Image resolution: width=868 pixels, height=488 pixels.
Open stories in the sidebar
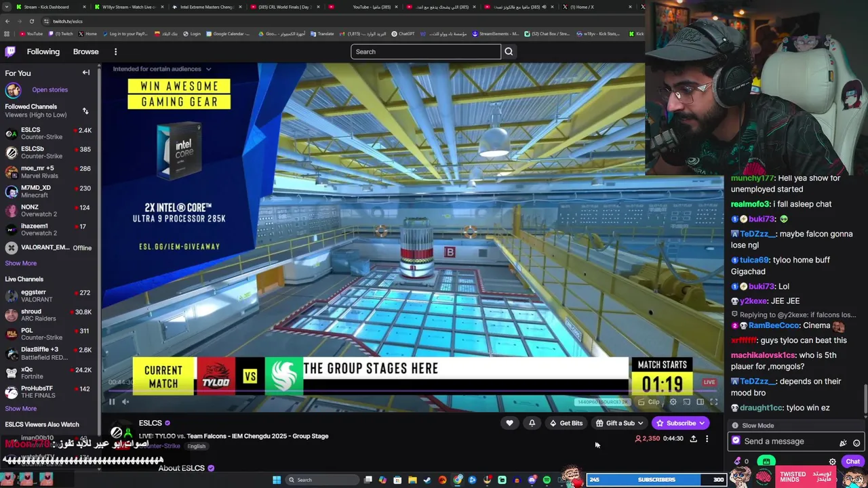50,89
